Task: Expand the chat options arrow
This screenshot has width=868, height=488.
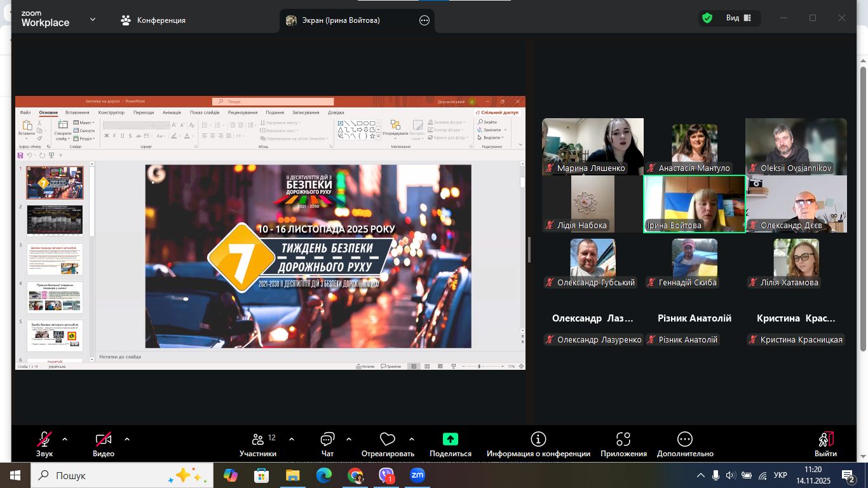Action: coord(349,439)
